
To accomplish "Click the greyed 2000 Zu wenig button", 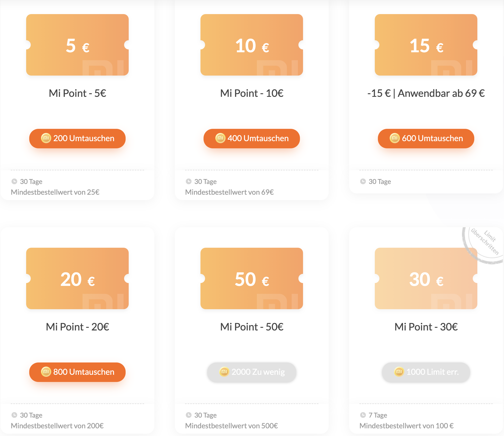I will 251,372.
